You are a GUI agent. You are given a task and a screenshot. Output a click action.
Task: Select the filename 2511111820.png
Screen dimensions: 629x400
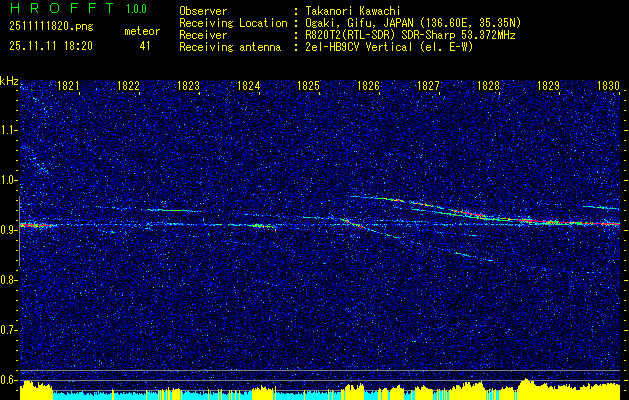point(51,27)
